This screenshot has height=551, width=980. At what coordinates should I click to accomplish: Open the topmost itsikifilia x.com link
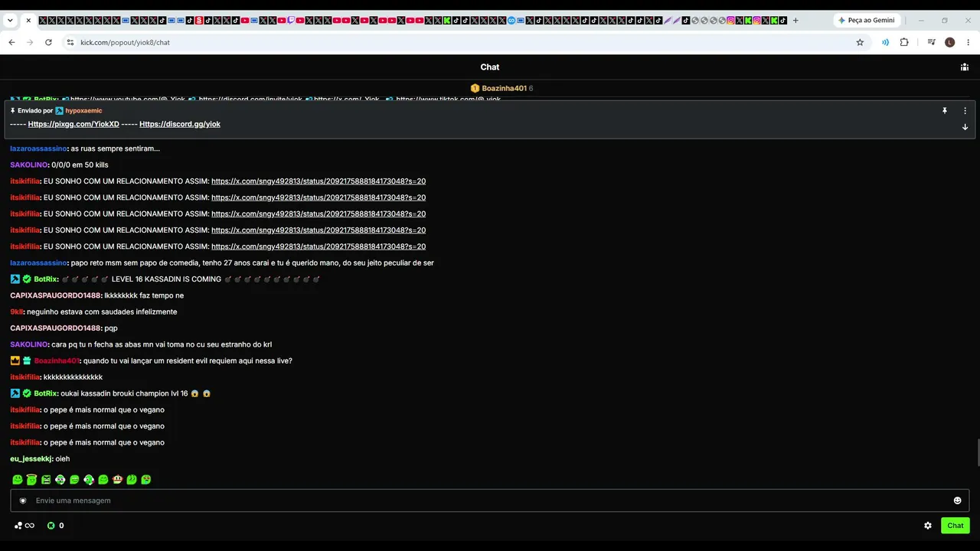click(318, 181)
